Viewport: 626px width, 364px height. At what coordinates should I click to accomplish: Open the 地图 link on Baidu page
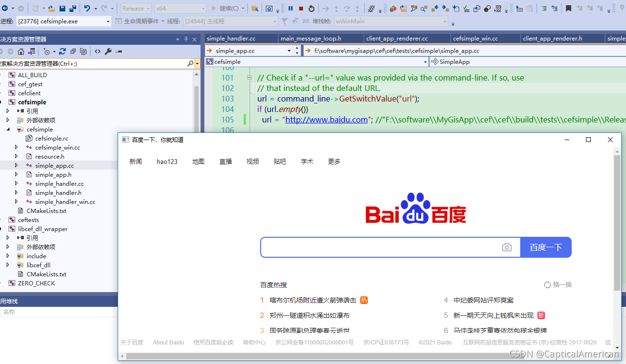tap(199, 162)
